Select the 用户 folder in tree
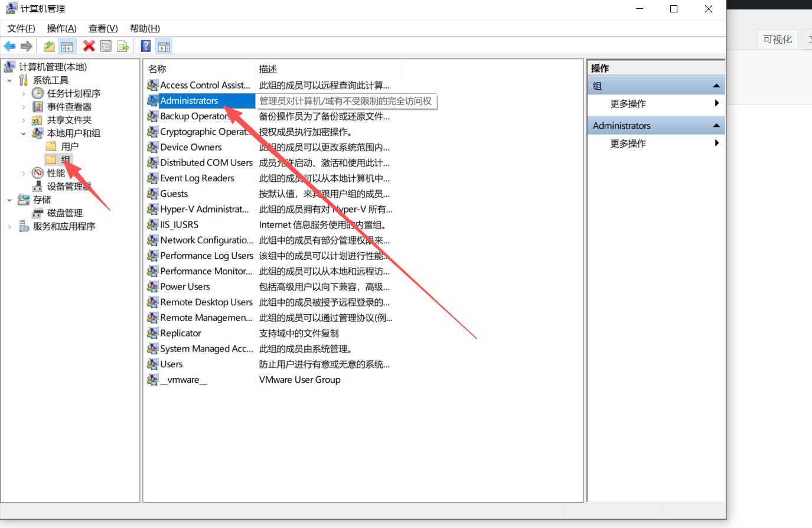 point(69,146)
